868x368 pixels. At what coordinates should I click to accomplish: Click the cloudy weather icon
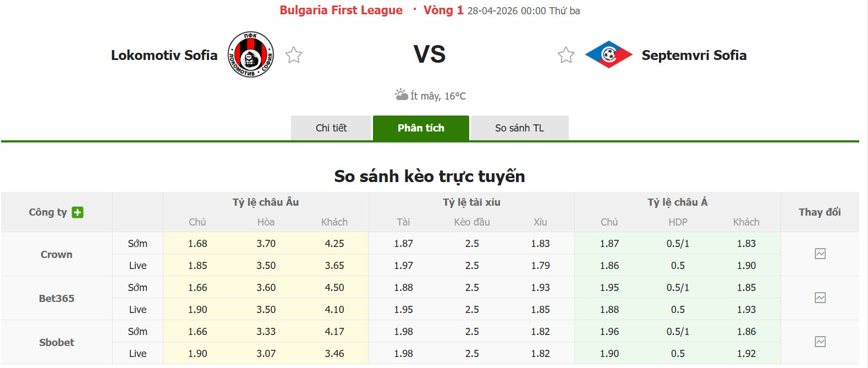(400, 94)
